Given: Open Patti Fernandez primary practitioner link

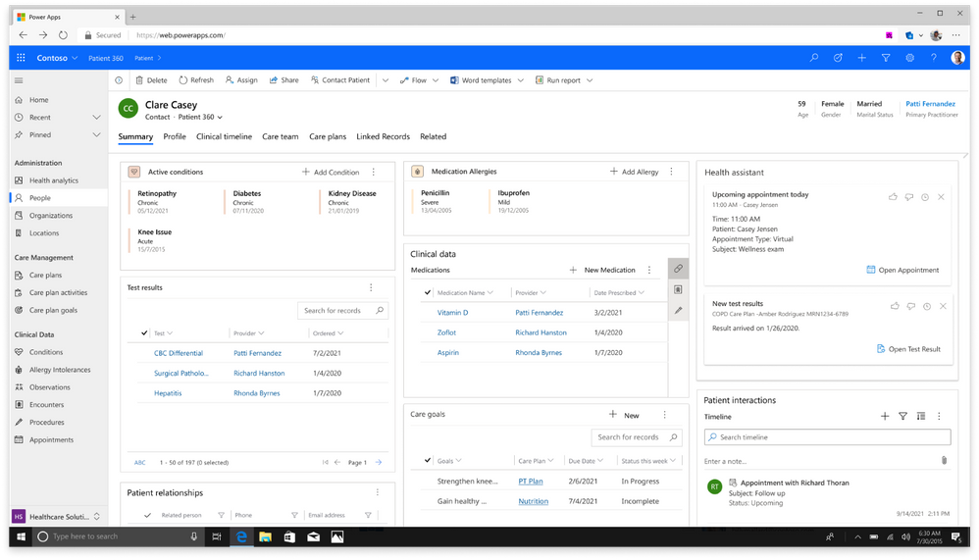Looking at the screenshot, I should (930, 104).
